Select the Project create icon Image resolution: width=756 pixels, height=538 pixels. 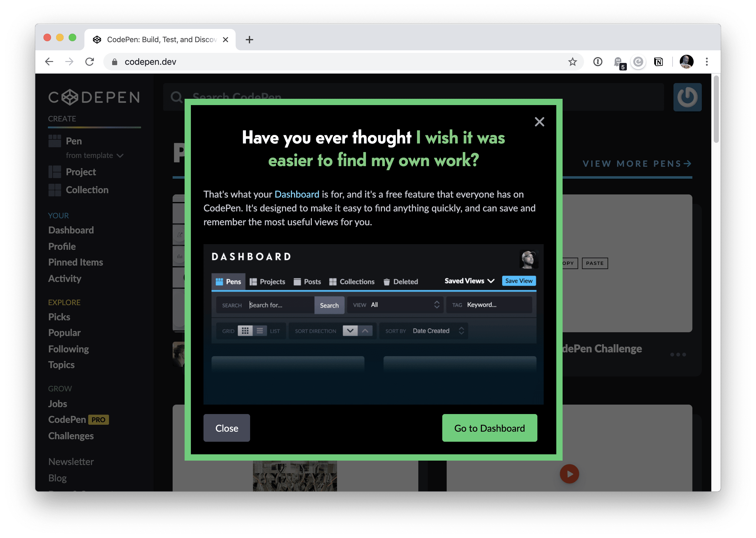click(55, 171)
